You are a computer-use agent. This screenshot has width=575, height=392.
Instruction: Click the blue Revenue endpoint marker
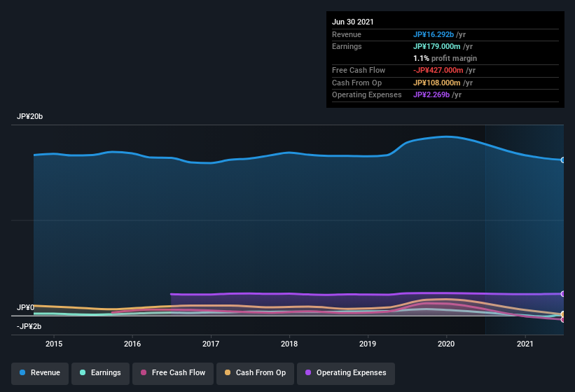point(563,160)
